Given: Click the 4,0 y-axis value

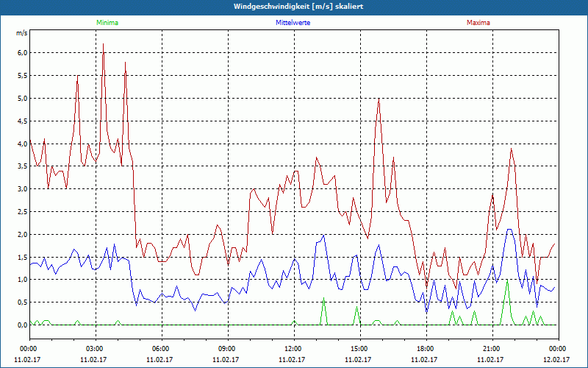Looking at the screenshot, I should [x=23, y=144].
